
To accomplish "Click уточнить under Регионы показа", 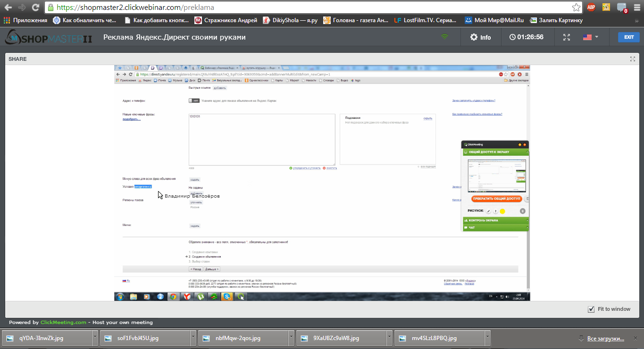I will click(x=196, y=202).
